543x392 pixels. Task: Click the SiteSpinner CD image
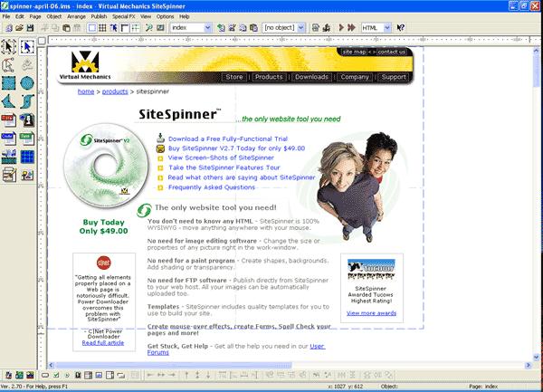click(106, 166)
